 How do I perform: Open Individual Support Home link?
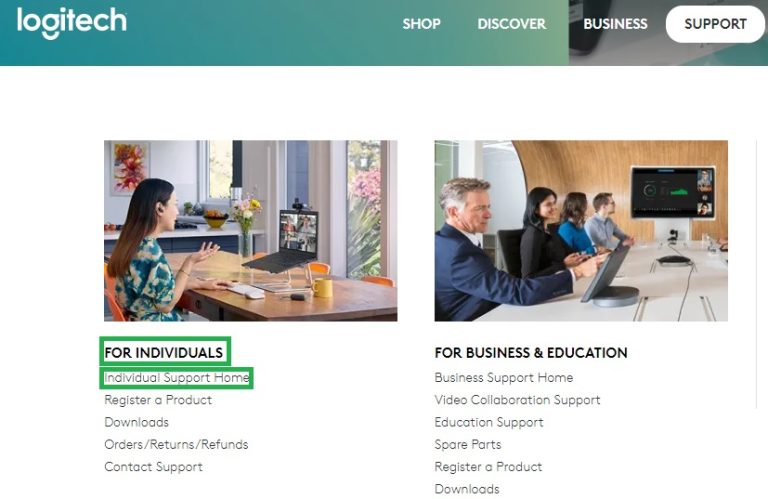point(177,378)
